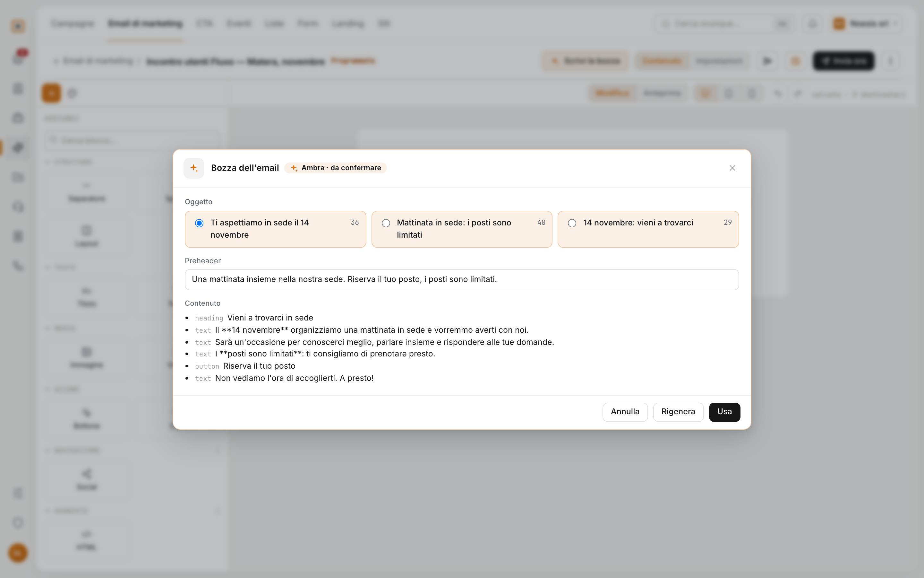Click the line starting "Il **14 novembre** organizziamo"

pyautogui.click(x=372, y=330)
